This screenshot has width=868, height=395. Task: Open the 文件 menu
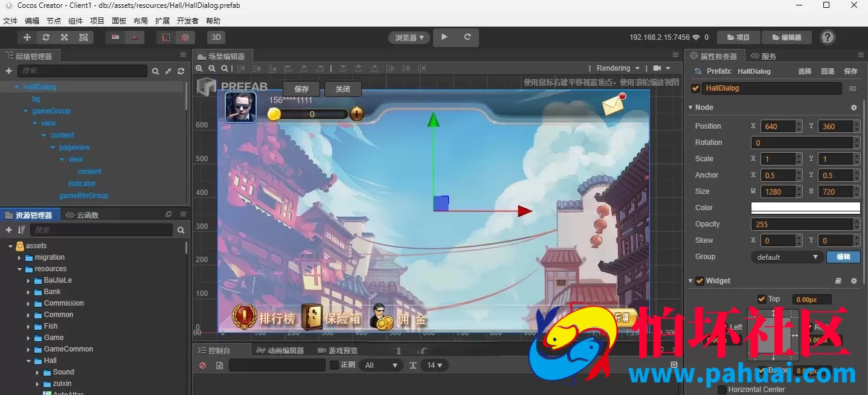click(10, 21)
